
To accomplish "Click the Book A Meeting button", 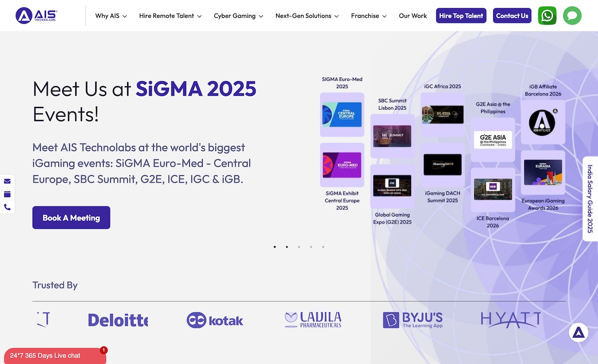I will 71,217.
